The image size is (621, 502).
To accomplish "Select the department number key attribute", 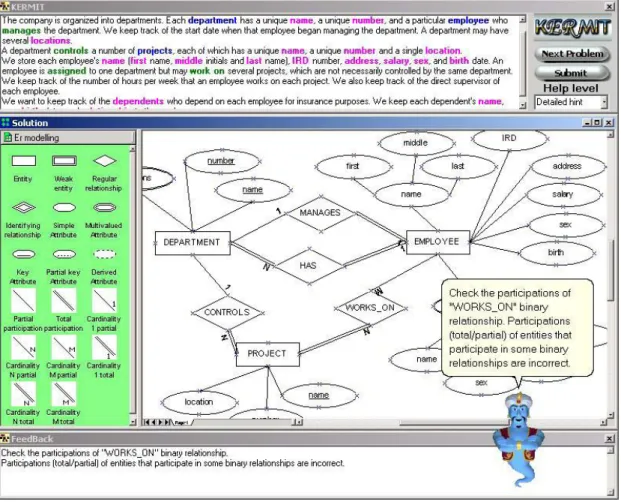I will click(222, 161).
